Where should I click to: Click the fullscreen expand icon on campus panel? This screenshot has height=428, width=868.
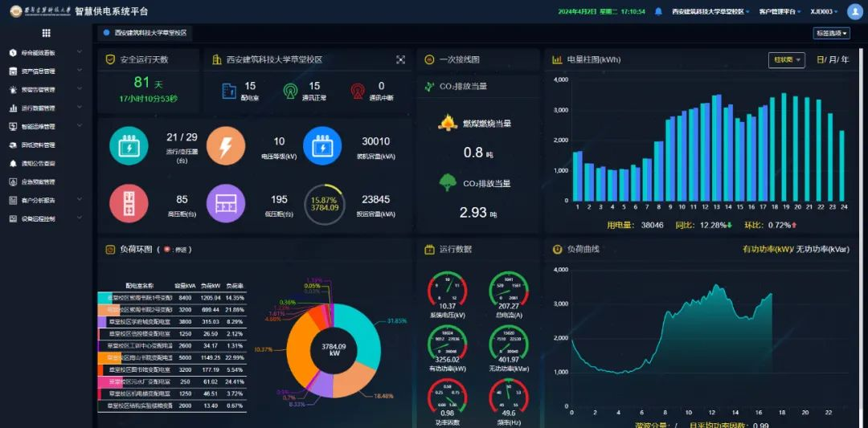point(400,59)
